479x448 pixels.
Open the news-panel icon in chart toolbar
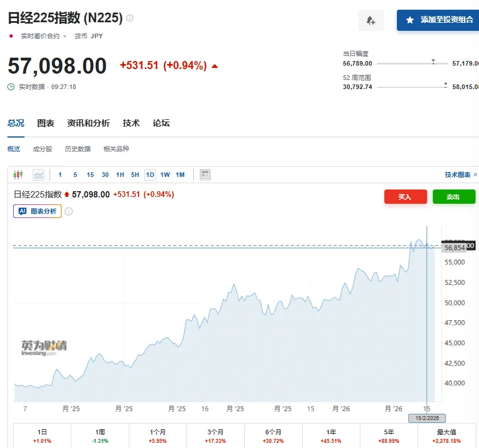click(205, 175)
